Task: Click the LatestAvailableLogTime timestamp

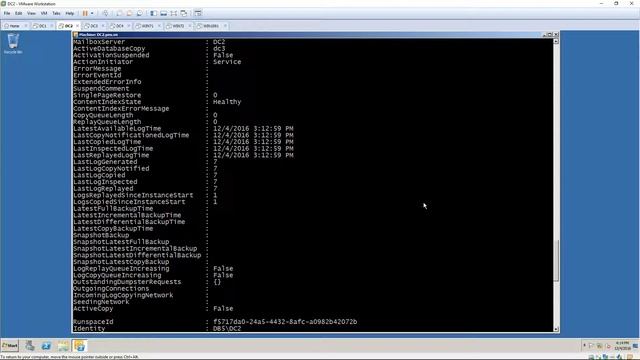Action: pos(253,128)
